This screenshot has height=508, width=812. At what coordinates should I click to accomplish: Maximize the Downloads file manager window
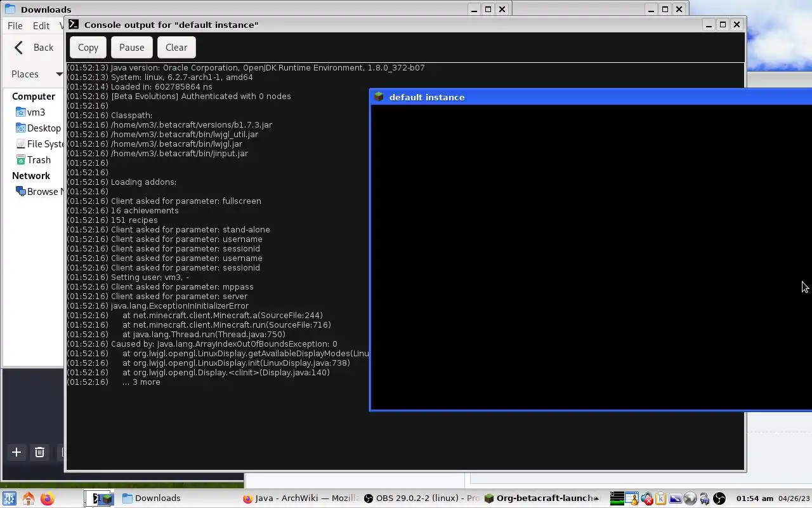[x=488, y=9]
